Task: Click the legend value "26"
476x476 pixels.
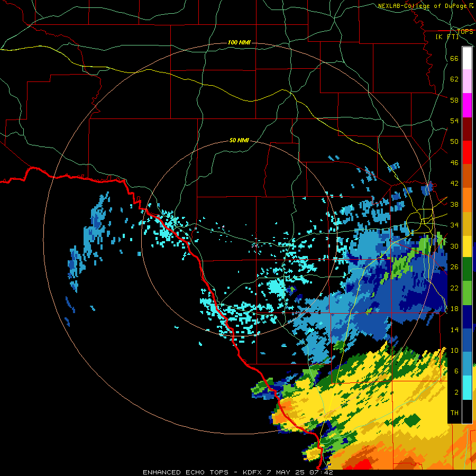Action: click(x=454, y=267)
